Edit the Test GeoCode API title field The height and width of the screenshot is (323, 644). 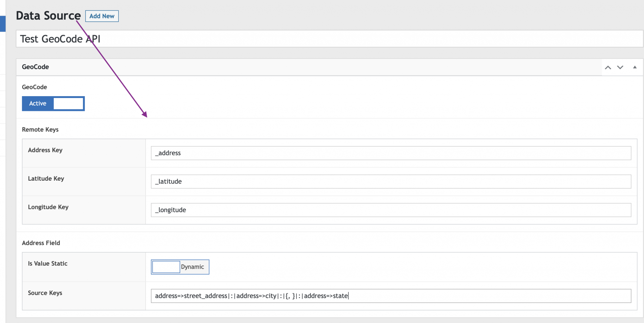[330, 39]
